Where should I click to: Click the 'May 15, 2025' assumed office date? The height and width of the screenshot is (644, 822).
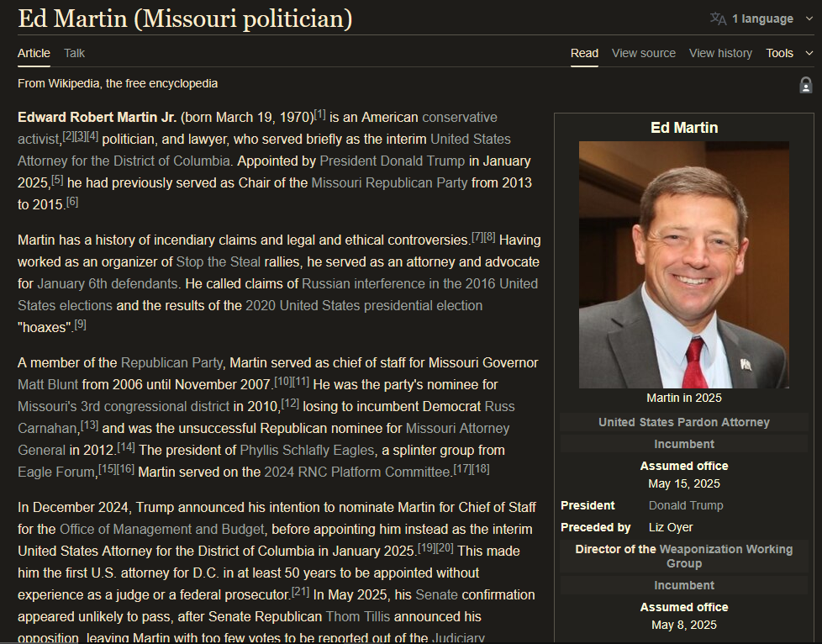(x=684, y=483)
